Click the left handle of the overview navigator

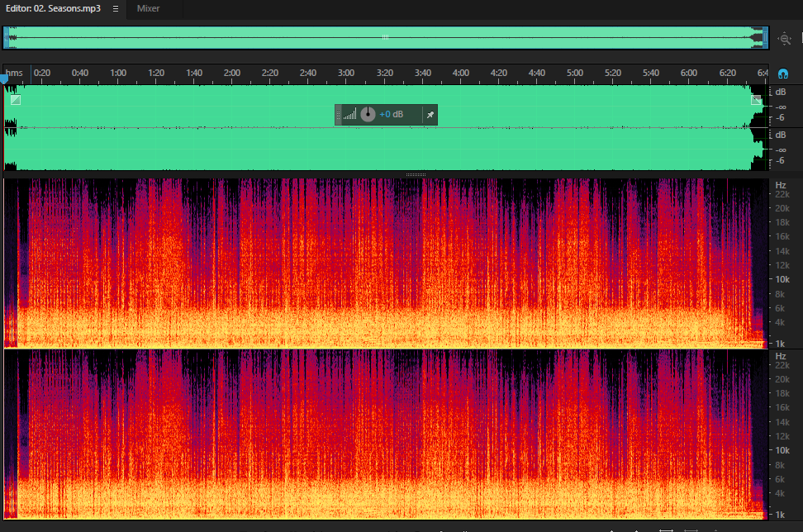pyautogui.click(x=6, y=38)
